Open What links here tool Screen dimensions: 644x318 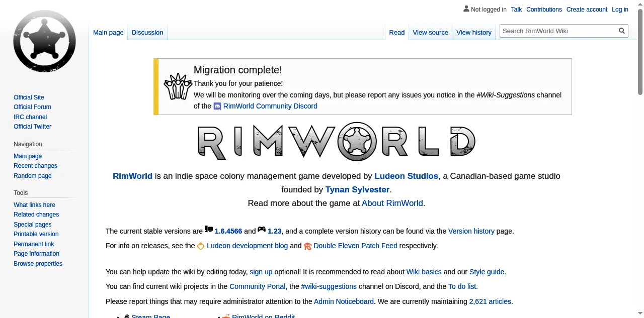34,205
